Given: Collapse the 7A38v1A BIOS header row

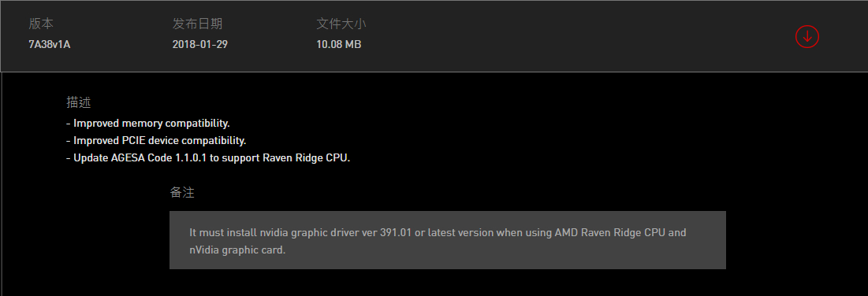Looking at the screenshot, I should coord(434,36).
